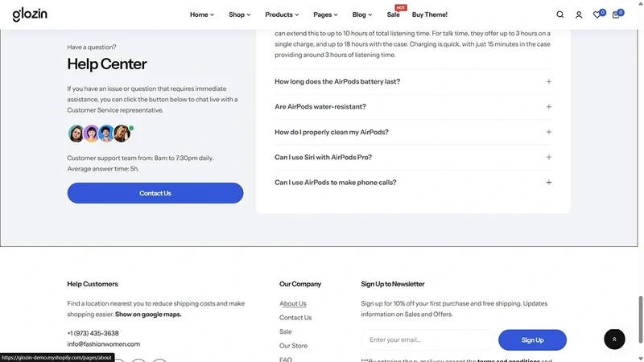Click the Sign Up newsletter button
This screenshot has width=644, height=362.
(x=532, y=339)
